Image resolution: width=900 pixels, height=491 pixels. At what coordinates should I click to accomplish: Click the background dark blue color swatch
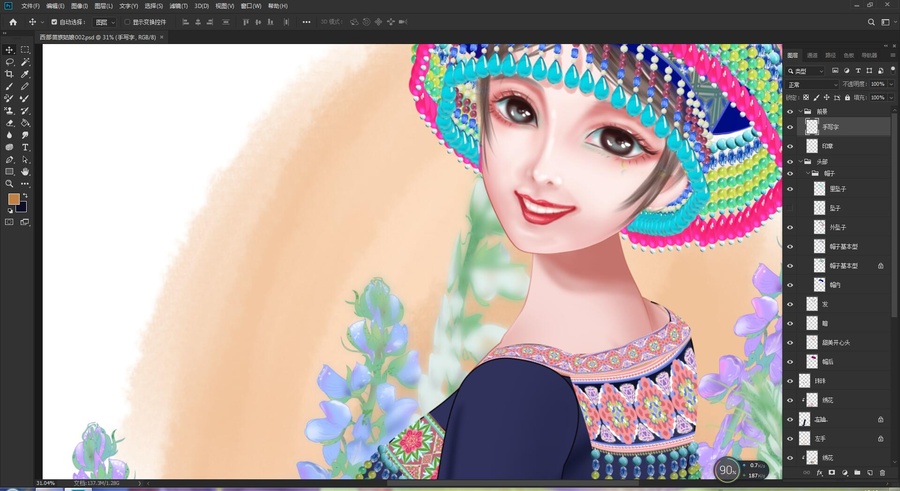[23, 208]
